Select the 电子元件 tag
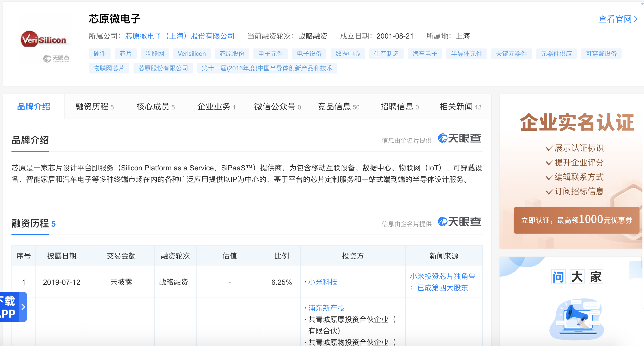The height and width of the screenshot is (346, 644). [x=271, y=54]
